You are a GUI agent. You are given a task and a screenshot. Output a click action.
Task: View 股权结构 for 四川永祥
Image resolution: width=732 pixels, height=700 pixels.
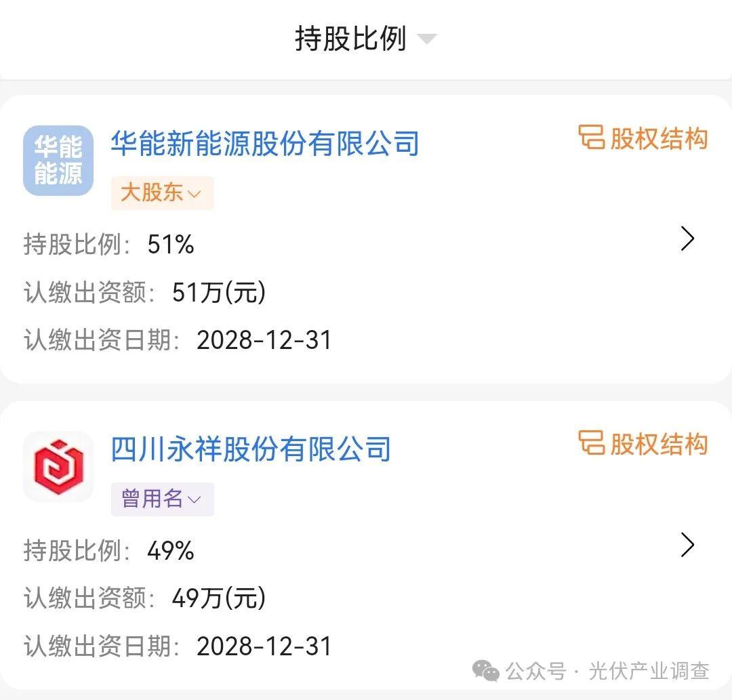(x=643, y=444)
